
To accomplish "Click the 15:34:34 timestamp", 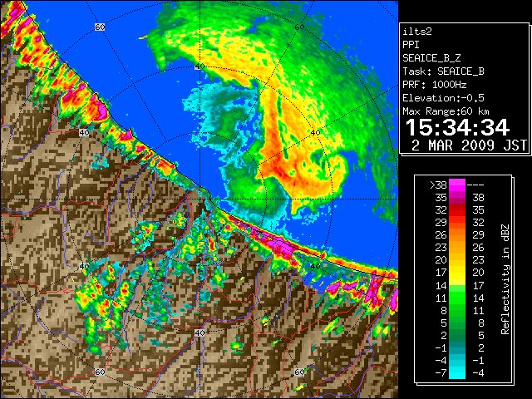I will click(x=457, y=127).
